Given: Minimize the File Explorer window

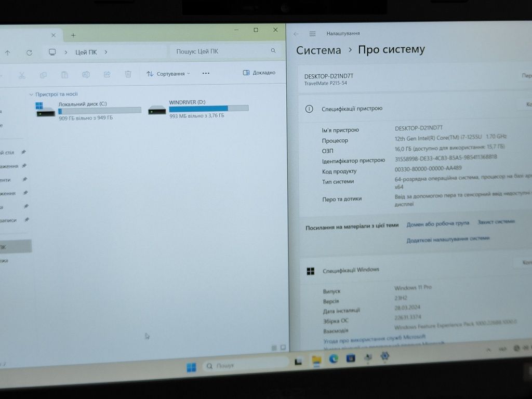Looking at the screenshot, I should tap(236, 30).
